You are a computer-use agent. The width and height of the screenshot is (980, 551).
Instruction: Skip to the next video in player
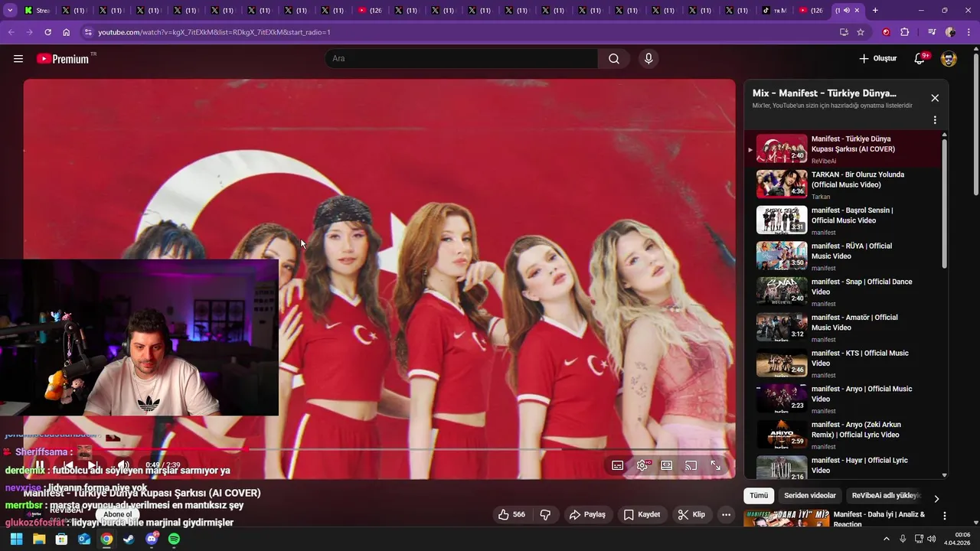(x=92, y=465)
